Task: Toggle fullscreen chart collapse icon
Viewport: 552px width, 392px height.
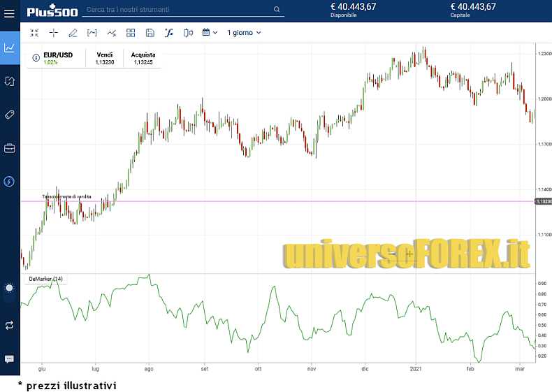Action: (x=34, y=33)
